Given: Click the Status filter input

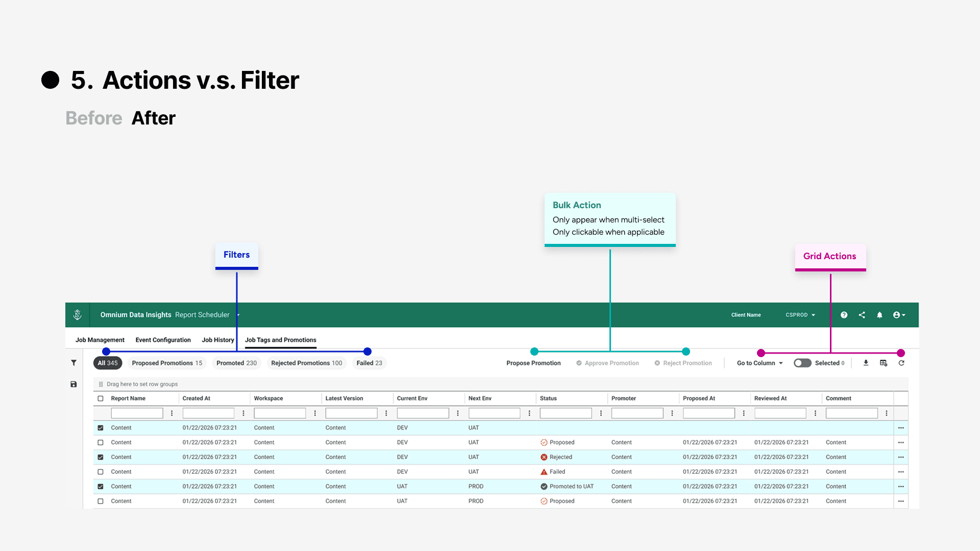Looking at the screenshot, I should coord(566,413).
